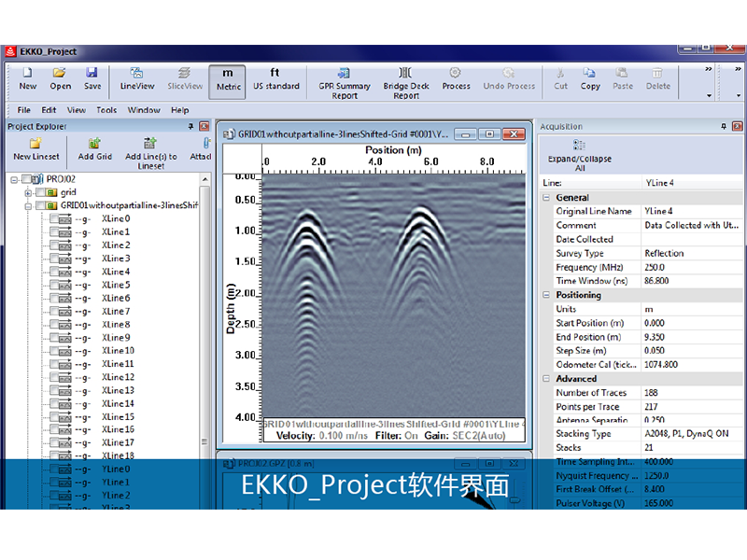The height and width of the screenshot is (560, 747).
Task: Open the Help menu
Action: tap(179, 110)
